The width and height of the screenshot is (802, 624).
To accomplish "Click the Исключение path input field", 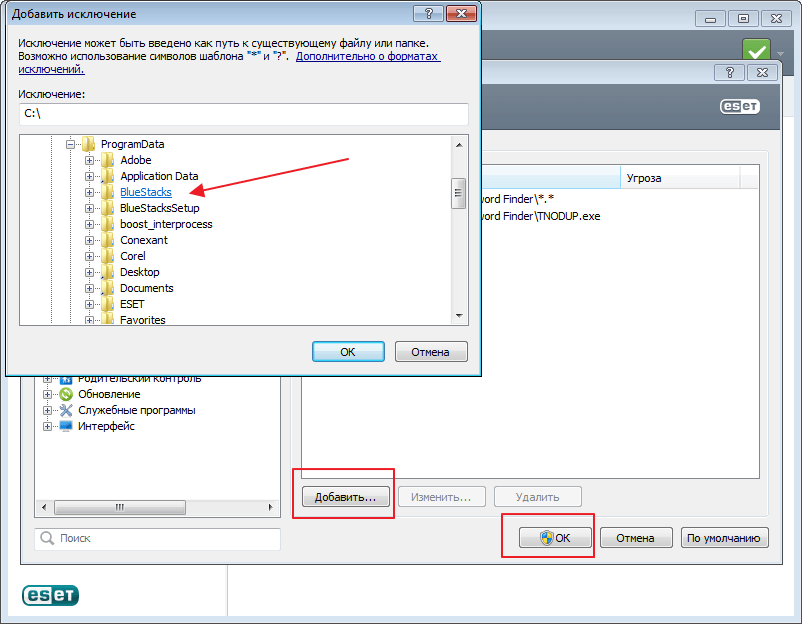I will 243,114.
